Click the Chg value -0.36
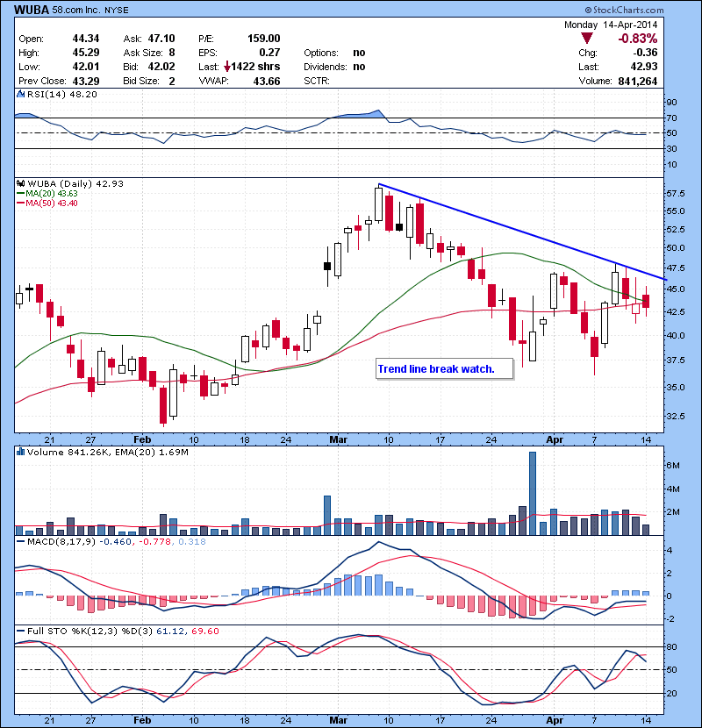This screenshot has width=702, height=728. tap(644, 53)
